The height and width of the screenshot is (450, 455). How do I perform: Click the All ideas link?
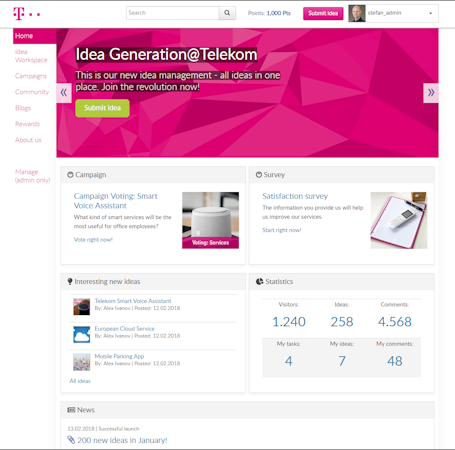click(80, 381)
